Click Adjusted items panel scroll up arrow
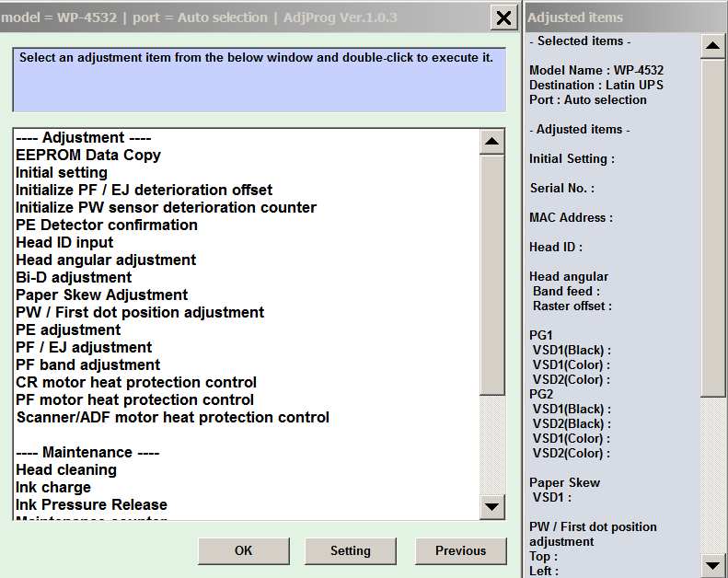The width and height of the screenshot is (728, 578). (712, 46)
